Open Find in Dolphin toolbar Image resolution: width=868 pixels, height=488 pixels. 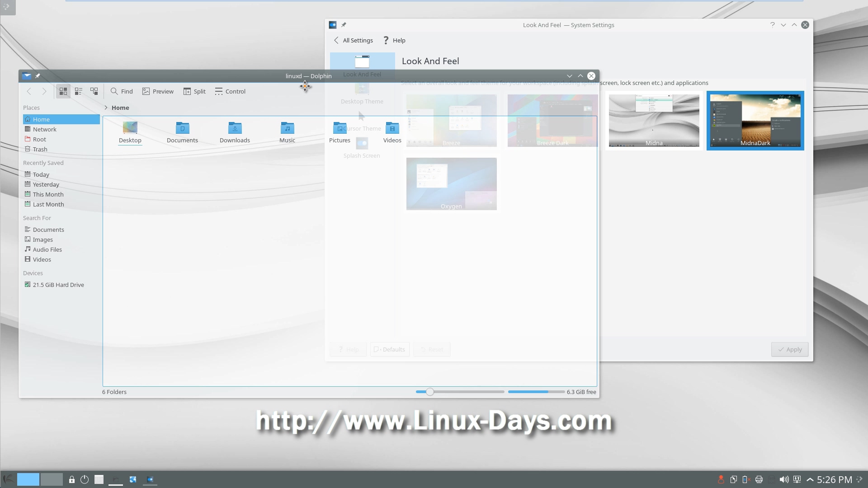122,91
